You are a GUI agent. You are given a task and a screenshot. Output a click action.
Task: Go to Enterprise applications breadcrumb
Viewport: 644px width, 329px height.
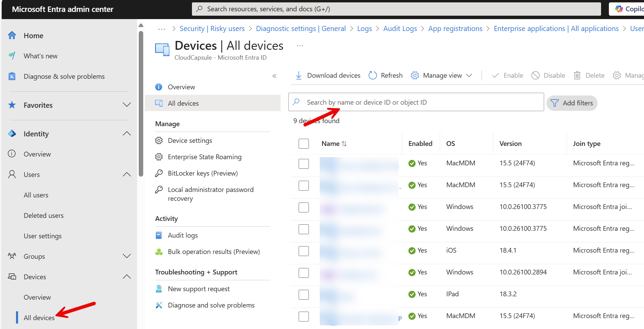click(x=556, y=29)
